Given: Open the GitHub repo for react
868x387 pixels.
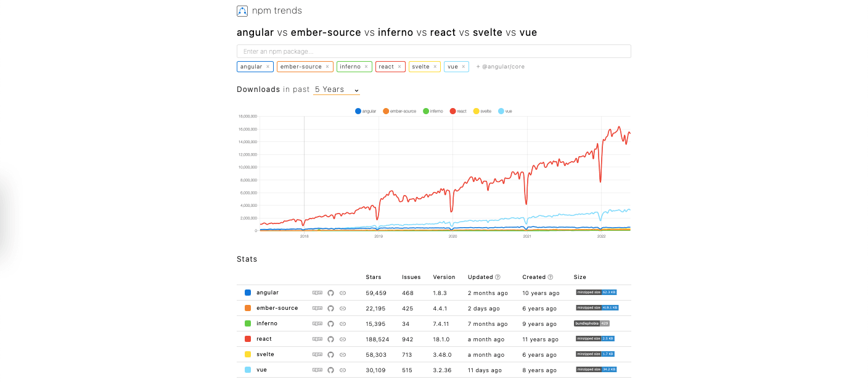Looking at the screenshot, I should tap(330, 339).
